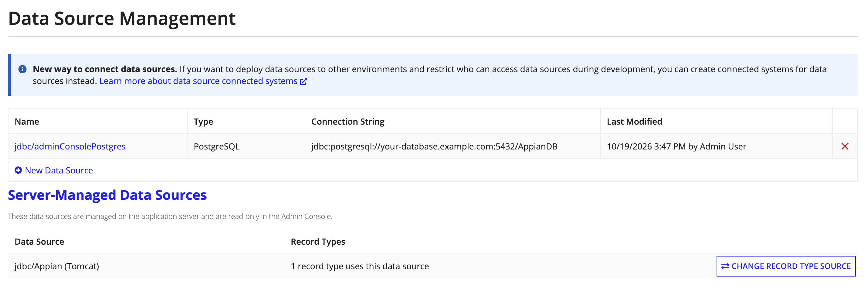Select the PostgreSQL type cell
This screenshot has width=868, height=302.
coord(246,146)
